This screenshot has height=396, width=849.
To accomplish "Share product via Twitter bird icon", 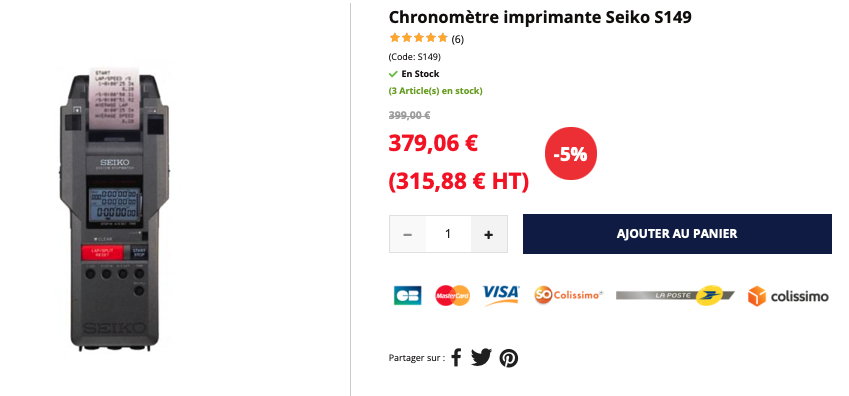I will tap(481, 358).
